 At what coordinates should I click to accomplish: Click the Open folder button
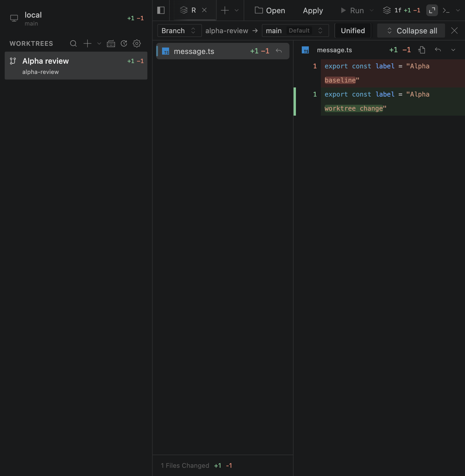click(x=270, y=10)
